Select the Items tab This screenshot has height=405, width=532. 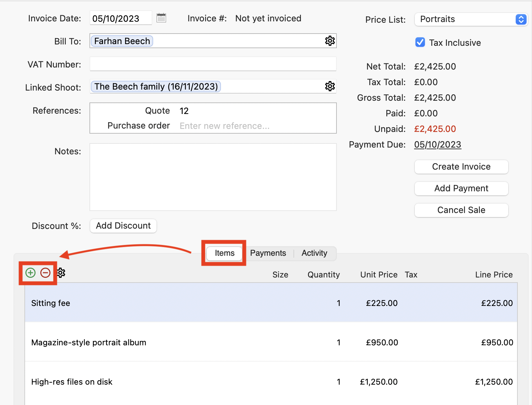point(224,253)
